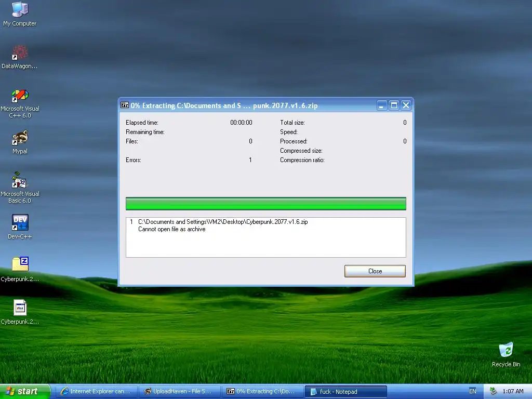Click the 'Files:' label
The image size is (532, 399).
point(131,141)
